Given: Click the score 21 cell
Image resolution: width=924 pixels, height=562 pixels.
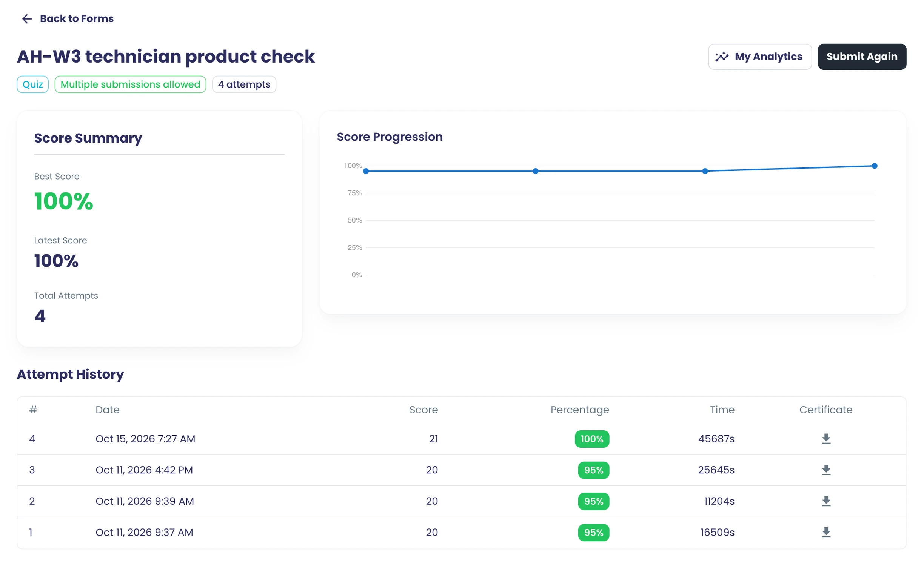Looking at the screenshot, I should click(433, 439).
